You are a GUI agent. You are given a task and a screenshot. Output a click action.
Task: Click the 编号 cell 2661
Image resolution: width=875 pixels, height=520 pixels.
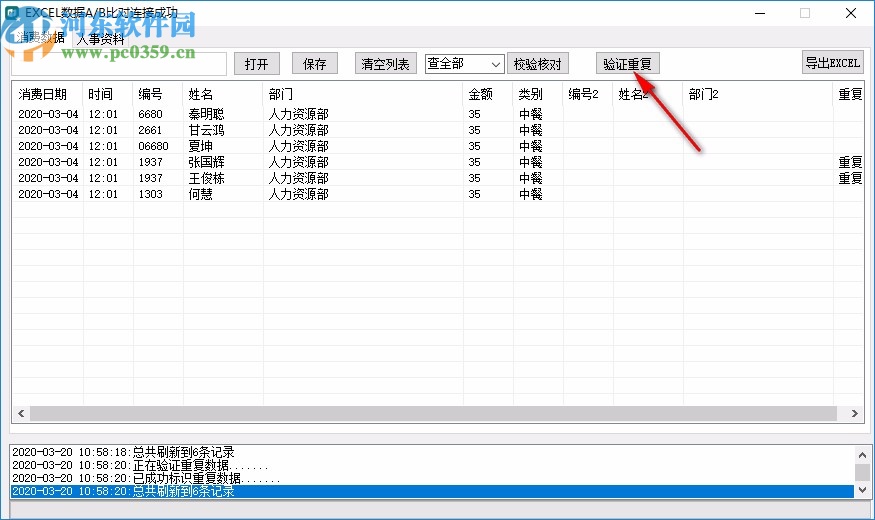click(x=150, y=130)
